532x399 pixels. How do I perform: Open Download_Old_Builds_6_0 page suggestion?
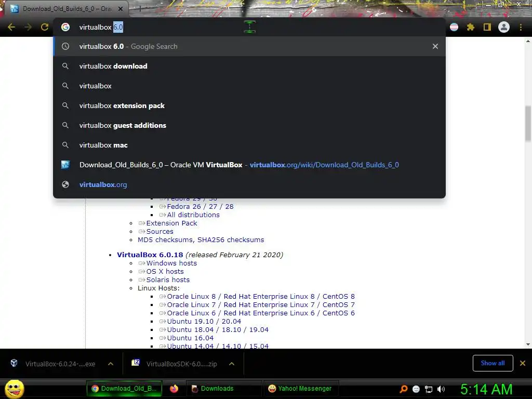(249, 165)
